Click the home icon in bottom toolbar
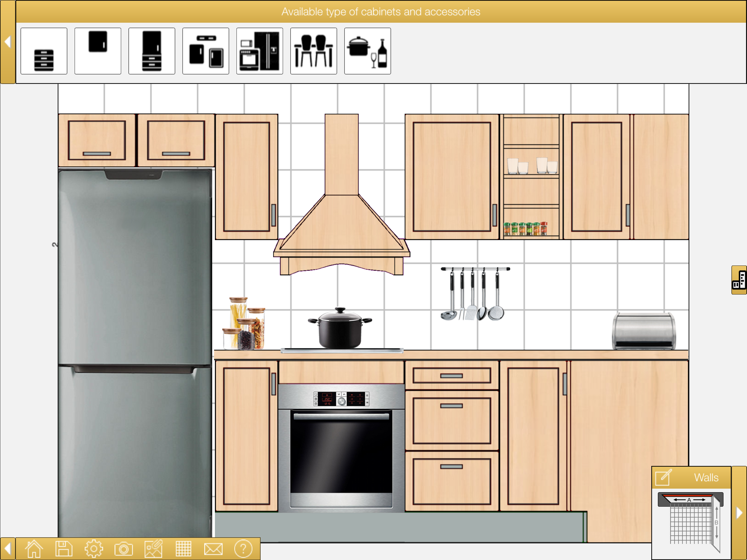 point(34,549)
